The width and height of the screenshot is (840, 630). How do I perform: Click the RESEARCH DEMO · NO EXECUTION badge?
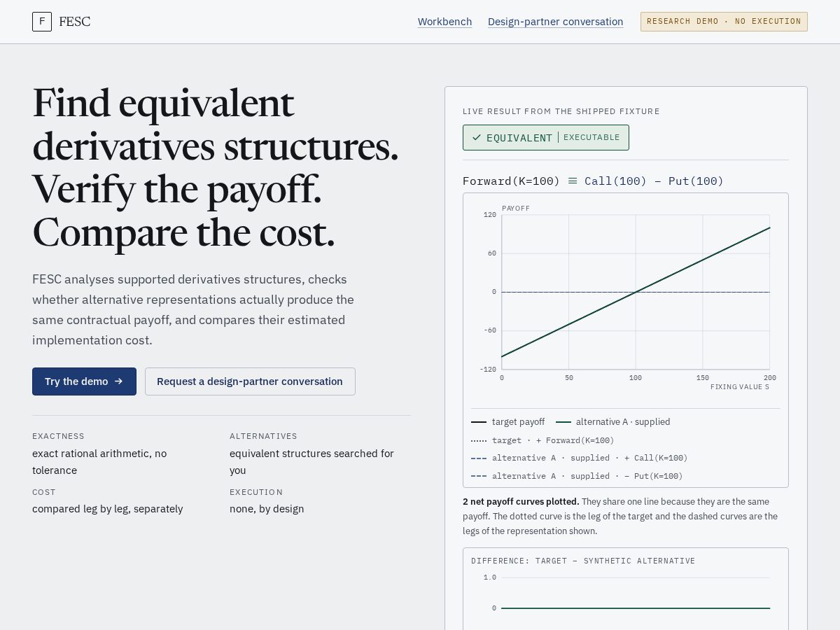click(x=724, y=22)
